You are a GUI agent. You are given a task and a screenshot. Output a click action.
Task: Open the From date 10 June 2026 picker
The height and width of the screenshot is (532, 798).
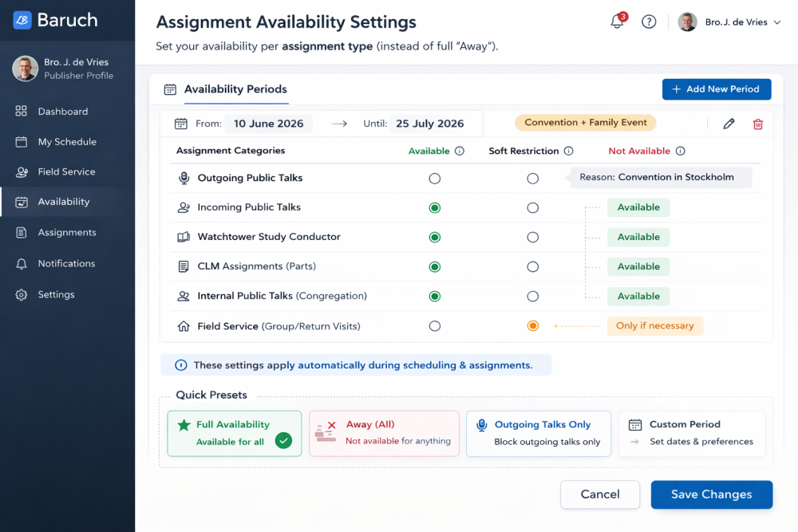[x=268, y=124]
